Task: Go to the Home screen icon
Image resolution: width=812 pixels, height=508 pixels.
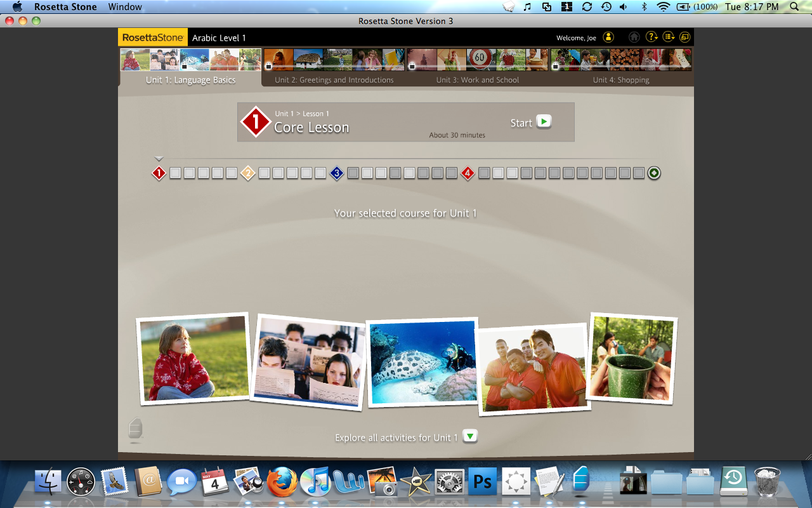Action: pyautogui.click(x=634, y=37)
